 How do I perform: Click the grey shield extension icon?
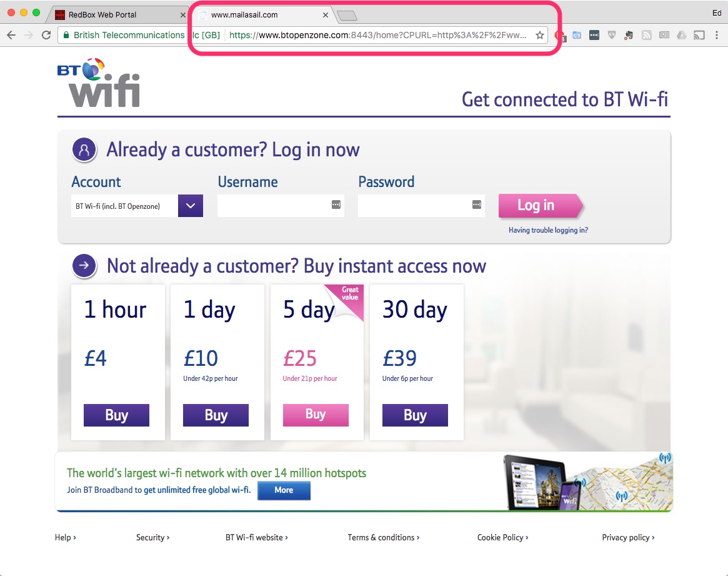coord(612,35)
